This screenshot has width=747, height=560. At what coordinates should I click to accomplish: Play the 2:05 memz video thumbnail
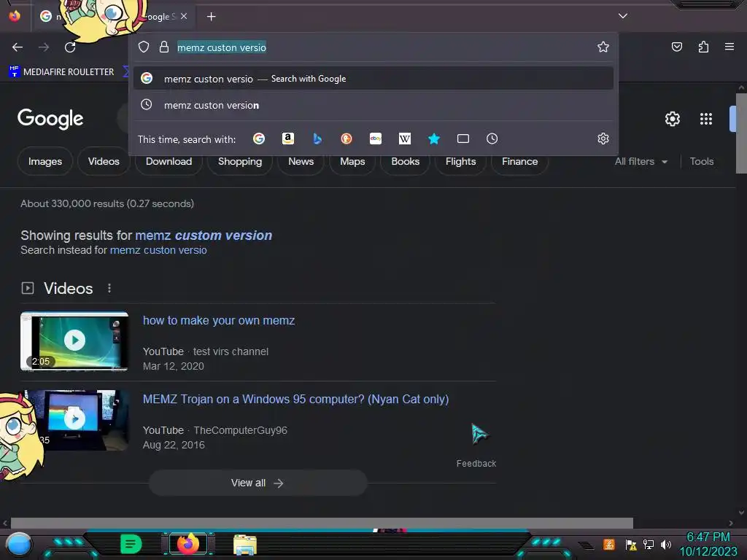[x=74, y=341]
